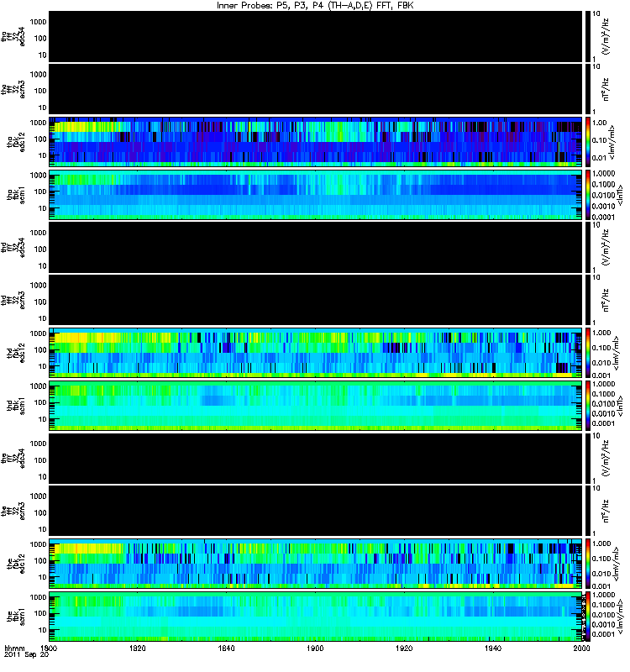The image size is (630, 672).
Task: Click the empty black the fff 32 scm3 panel
Action: pyautogui.click(x=316, y=511)
